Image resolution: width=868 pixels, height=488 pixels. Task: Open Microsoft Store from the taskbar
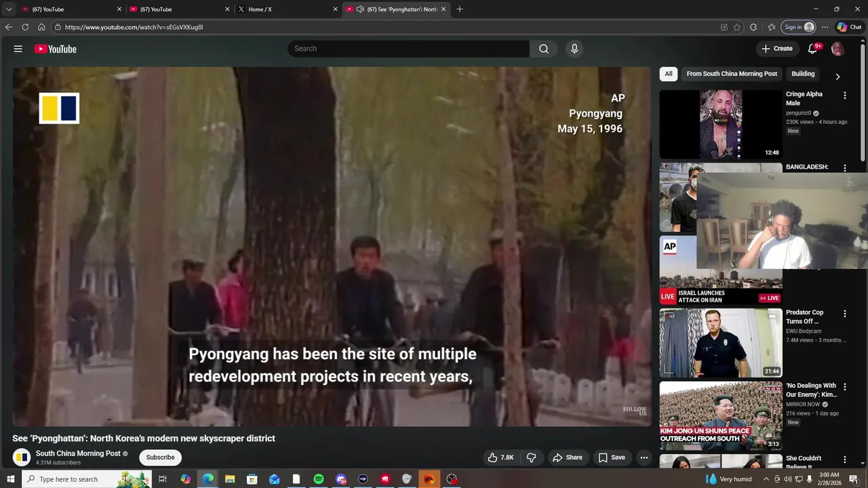pyautogui.click(x=252, y=479)
